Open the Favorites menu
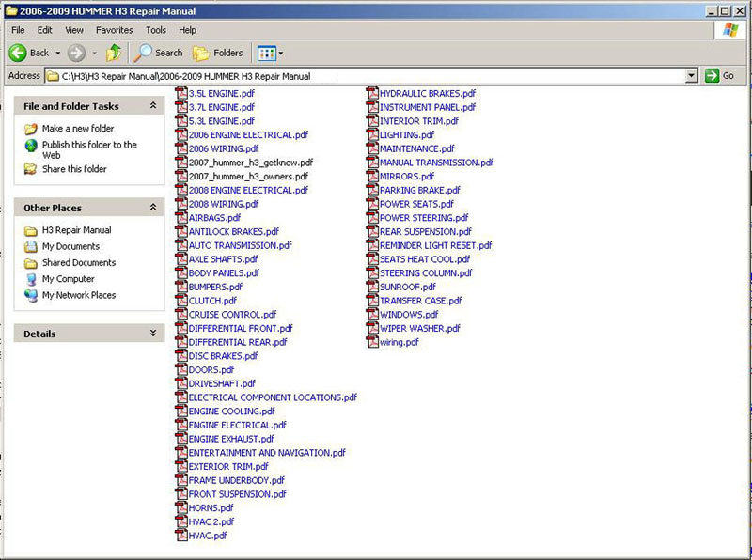Image resolution: width=752 pixels, height=560 pixels. click(x=114, y=30)
